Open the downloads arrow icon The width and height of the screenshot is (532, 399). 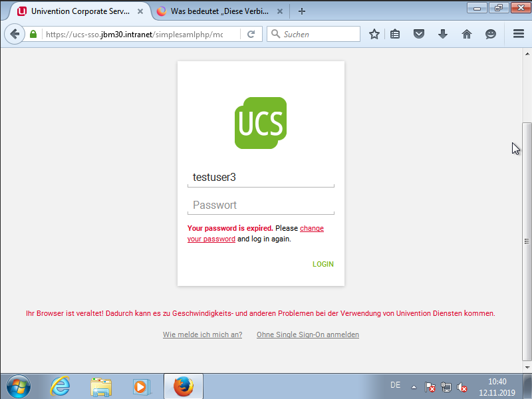tap(443, 34)
